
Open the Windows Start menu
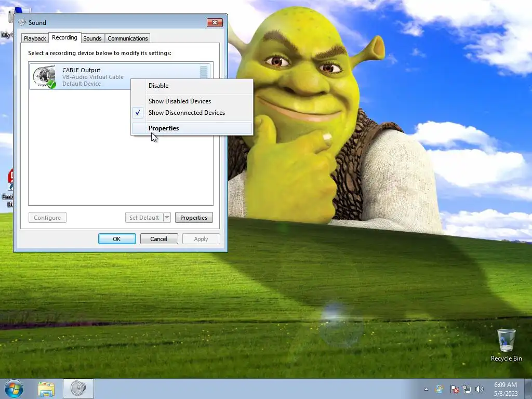coord(14,389)
